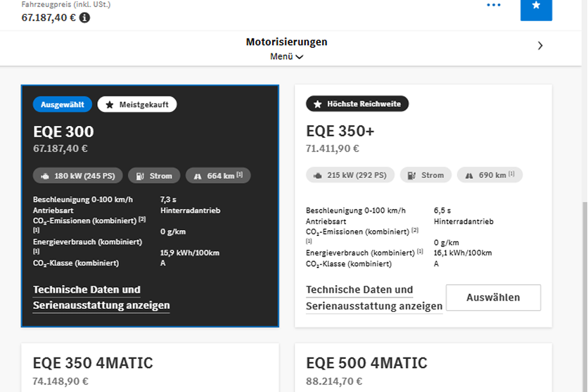Click the Ausgewählt badge on EQE 300
Screen dimensions: 588x392
[63, 105]
